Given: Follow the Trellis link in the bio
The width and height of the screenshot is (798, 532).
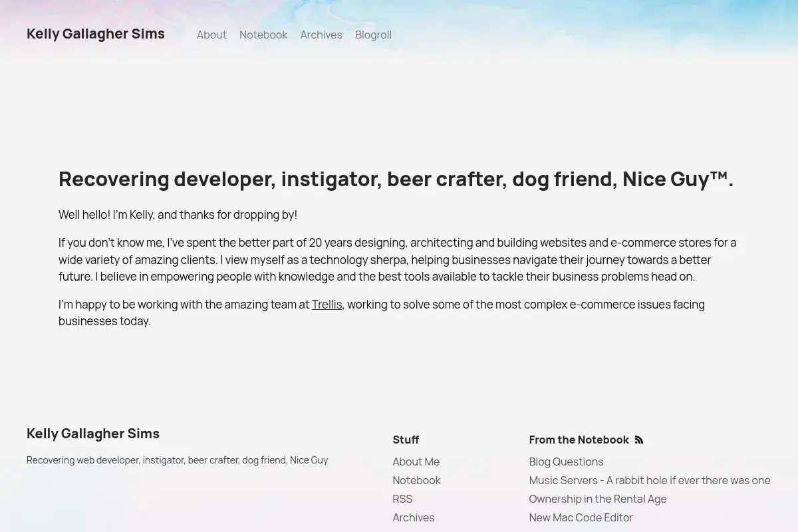Looking at the screenshot, I should tap(327, 305).
